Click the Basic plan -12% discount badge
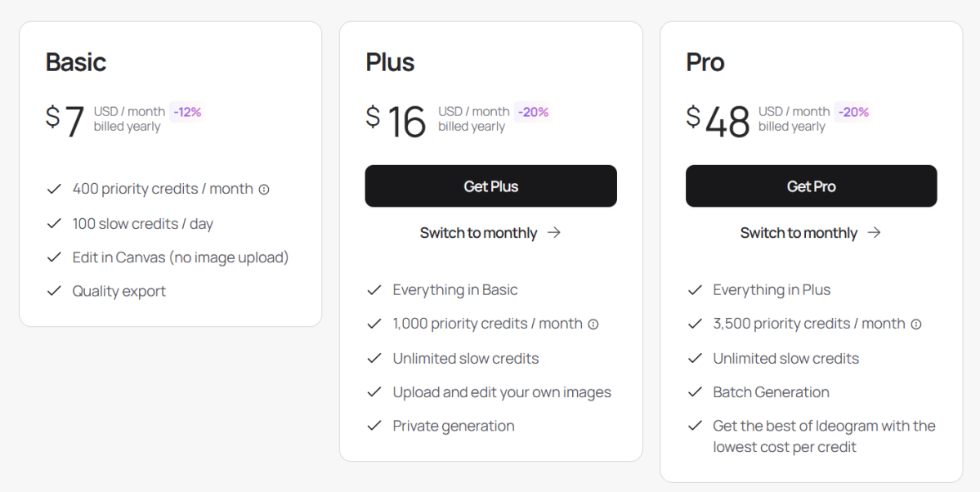 [x=187, y=112]
